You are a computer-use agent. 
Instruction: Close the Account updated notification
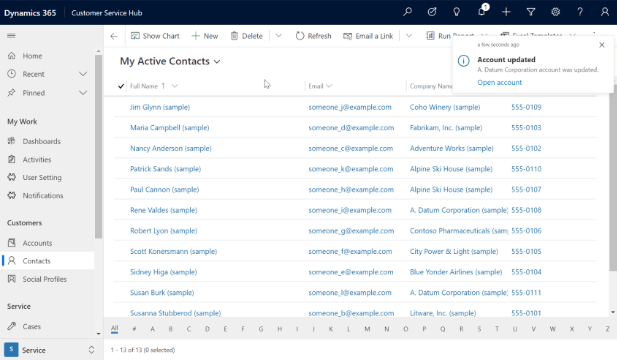[x=602, y=45]
